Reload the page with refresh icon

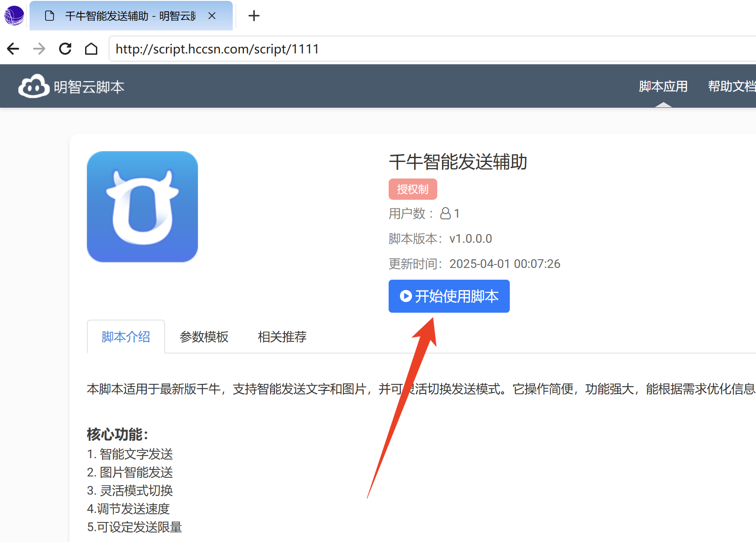pos(65,49)
